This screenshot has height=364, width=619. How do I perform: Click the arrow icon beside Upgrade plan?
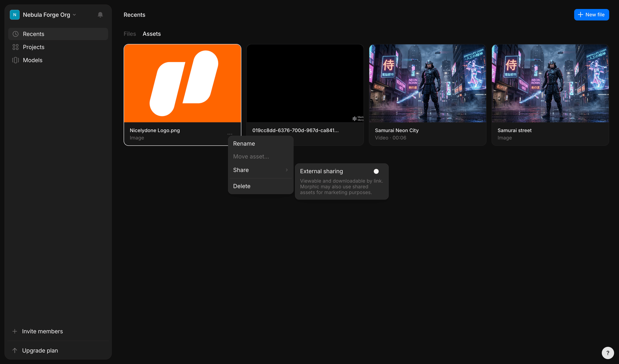point(15,350)
